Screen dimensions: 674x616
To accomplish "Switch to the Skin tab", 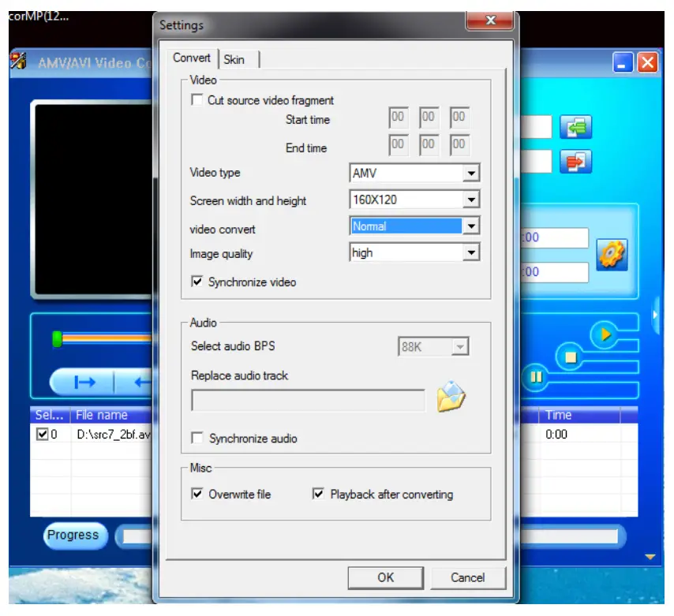I will [234, 59].
